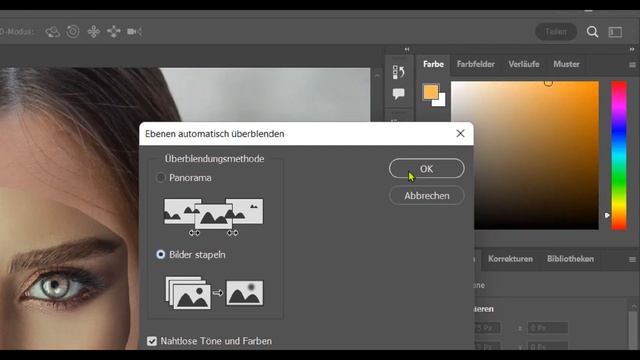
Task: Select the Panorama blending method
Action: click(161, 178)
